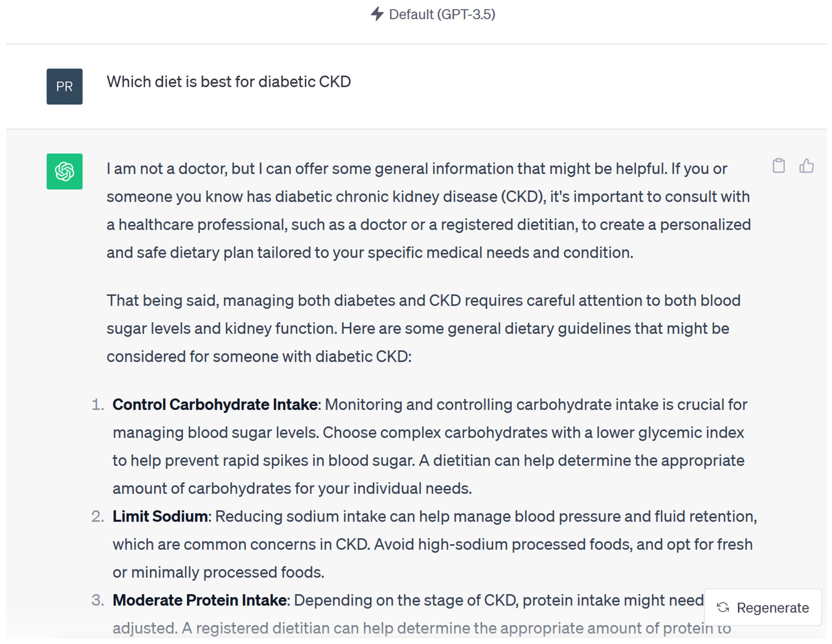Click the user question about diabetic CKD diet

(x=229, y=82)
